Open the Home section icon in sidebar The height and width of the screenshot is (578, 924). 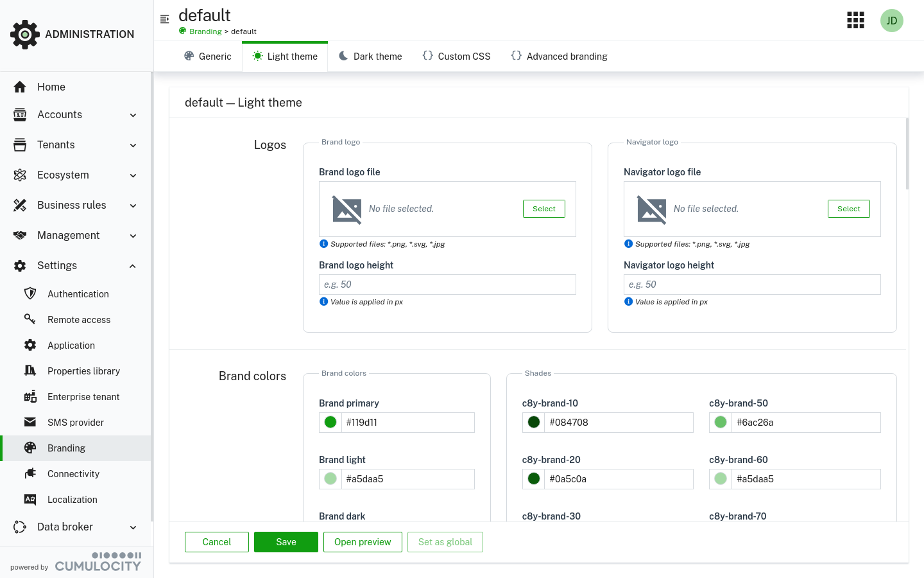(19, 87)
